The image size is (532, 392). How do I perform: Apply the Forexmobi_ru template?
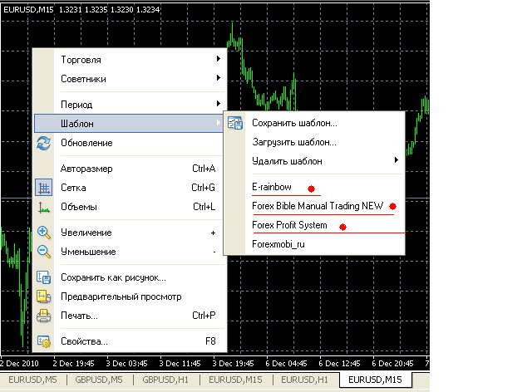tap(314, 244)
